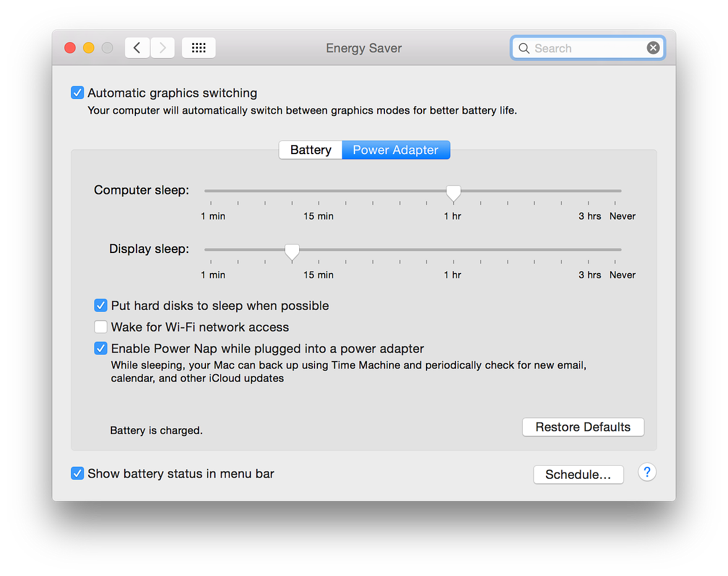
Task: Enable Wake for Wi-Fi network access
Action: point(101,326)
